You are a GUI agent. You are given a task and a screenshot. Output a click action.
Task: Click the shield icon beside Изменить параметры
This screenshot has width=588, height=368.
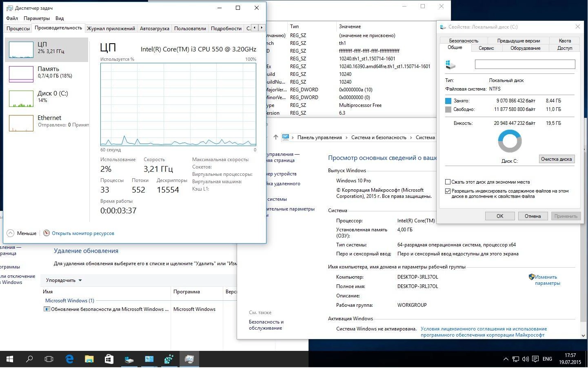coord(531,277)
